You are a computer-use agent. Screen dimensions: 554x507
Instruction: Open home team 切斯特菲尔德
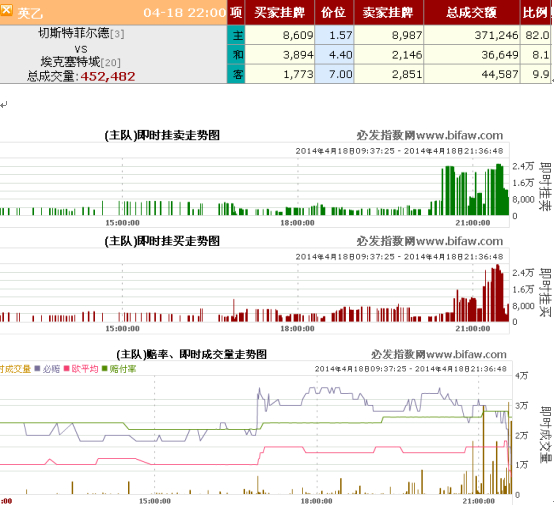pos(74,33)
